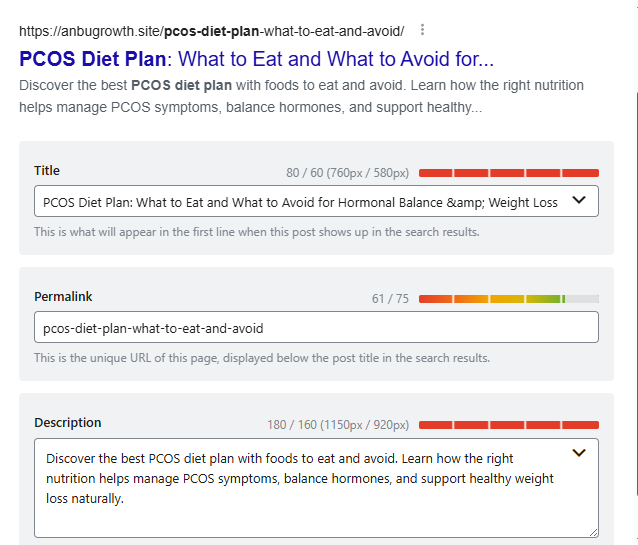Click the Permalink counter "61 / 75"
Screen dimensions: 638x545
click(x=390, y=299)
